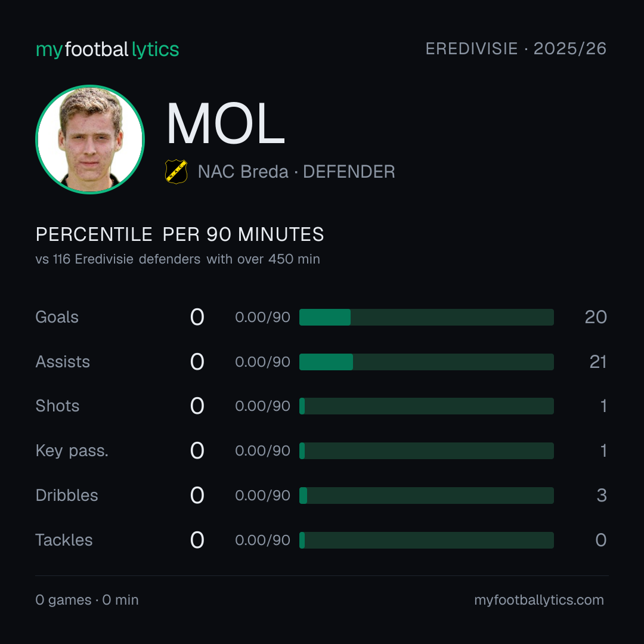Click the Goals percentile bar

click(x=426, y=317)
